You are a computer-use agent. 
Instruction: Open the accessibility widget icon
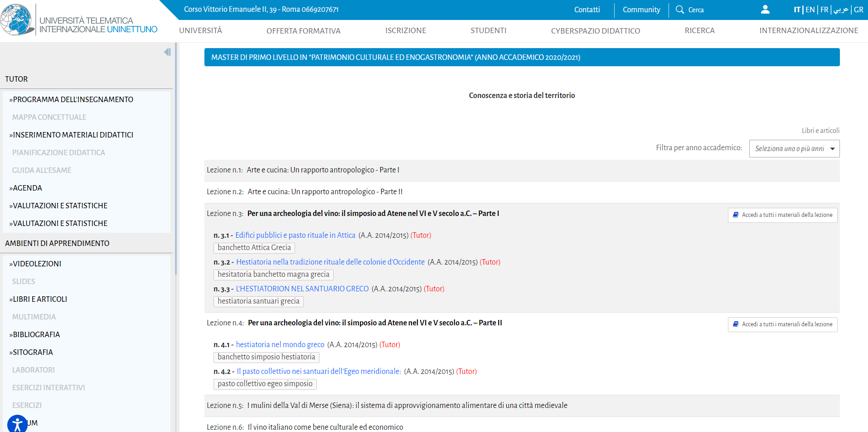(17, 424)
